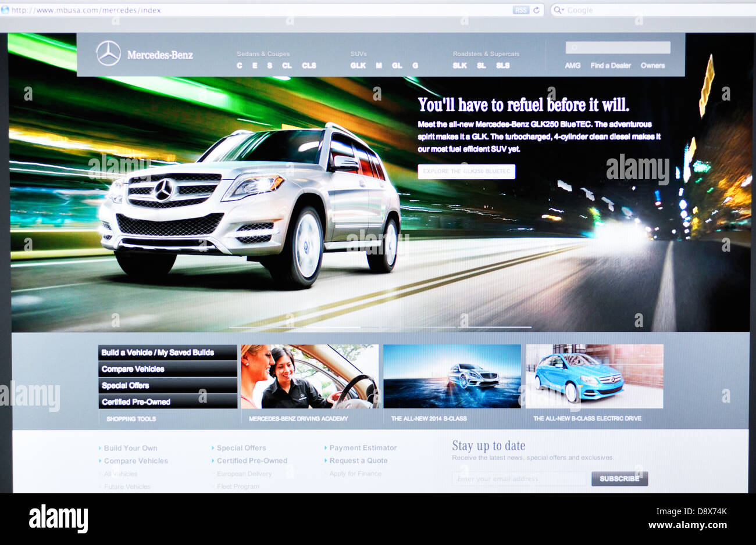Open the SLK roadster menu
Screen dimensions: 756x545
[459, 66]
